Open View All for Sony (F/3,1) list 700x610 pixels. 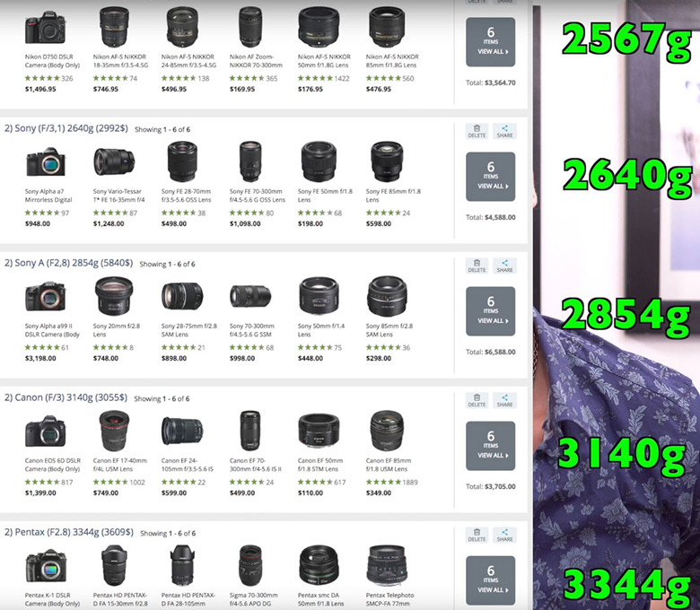click(x=491, y=177)
